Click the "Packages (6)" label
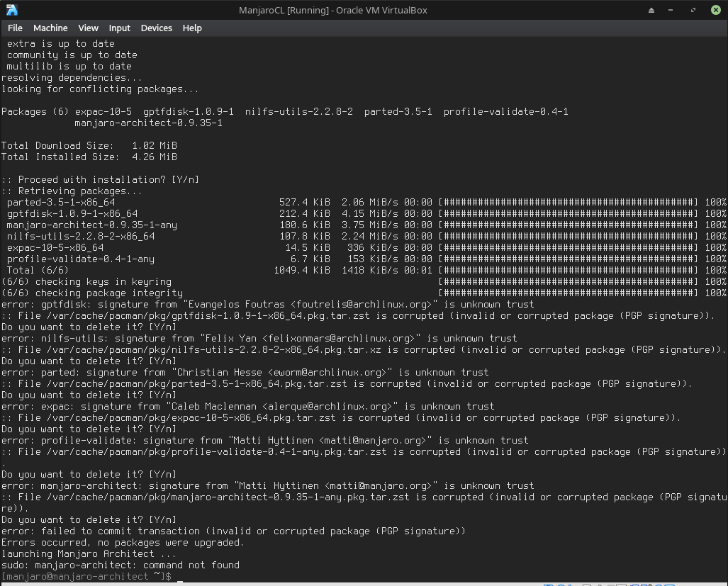 tap(35, 112)
